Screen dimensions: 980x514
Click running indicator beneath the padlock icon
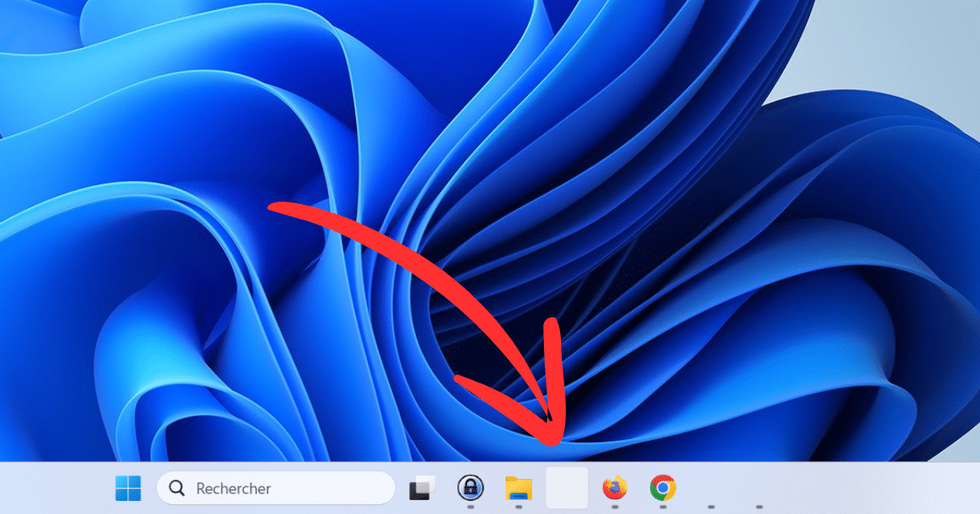click(470, 507)
